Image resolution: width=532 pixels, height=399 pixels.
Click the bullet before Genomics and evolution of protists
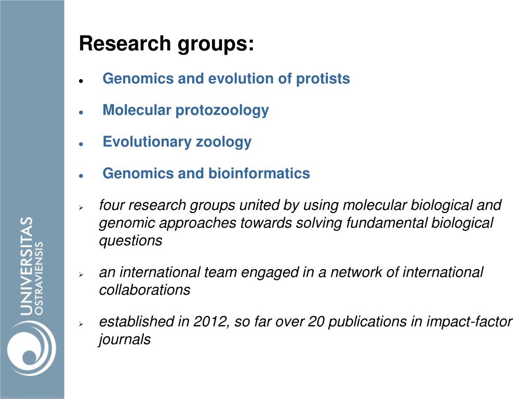(x=81, y=81)
